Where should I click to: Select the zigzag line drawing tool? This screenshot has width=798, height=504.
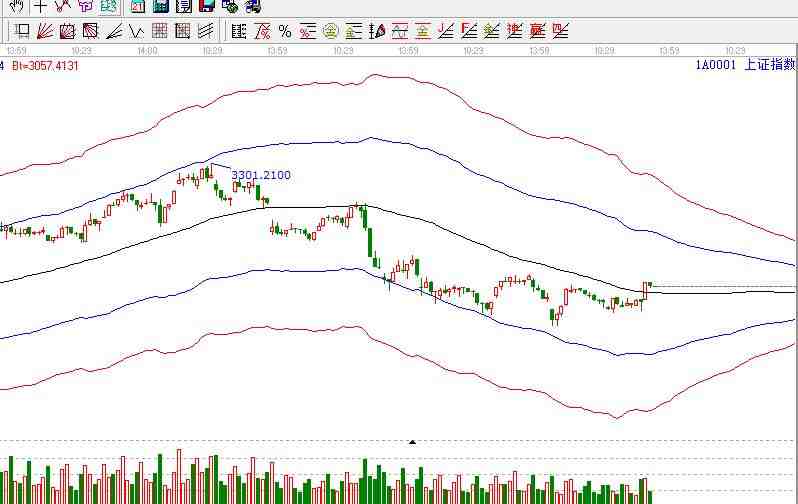tap(63, 6)
